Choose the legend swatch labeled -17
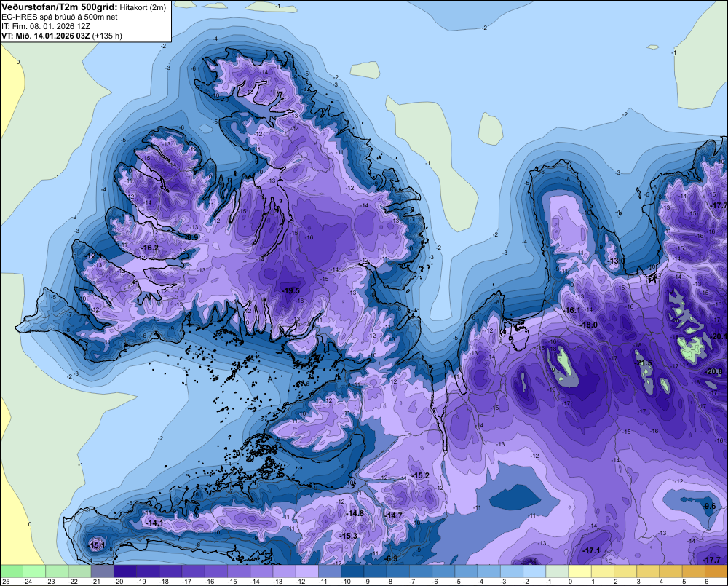 (194, 571)
